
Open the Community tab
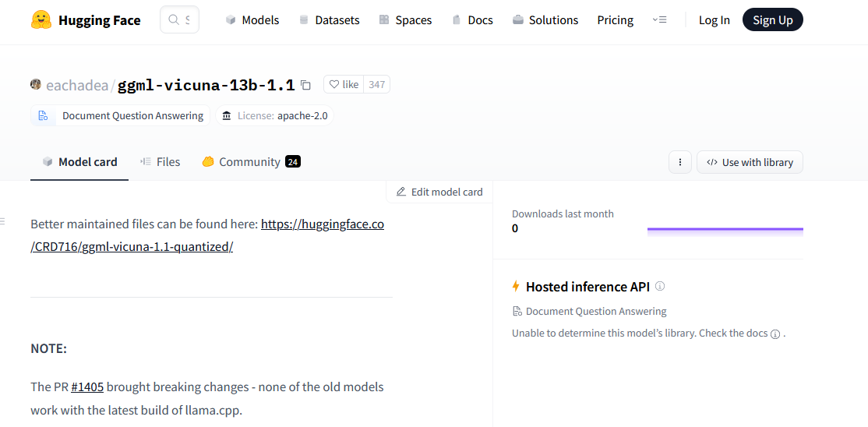click(250, 162)
